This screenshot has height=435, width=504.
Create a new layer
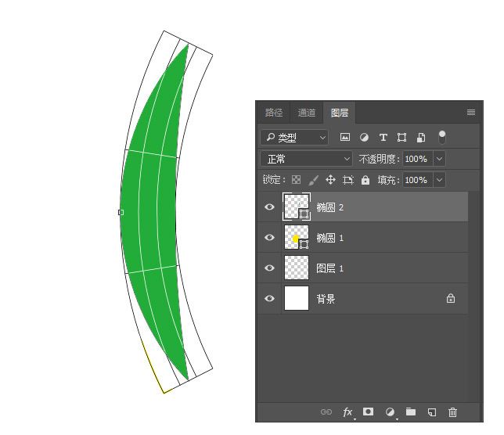tap(432, 412)
